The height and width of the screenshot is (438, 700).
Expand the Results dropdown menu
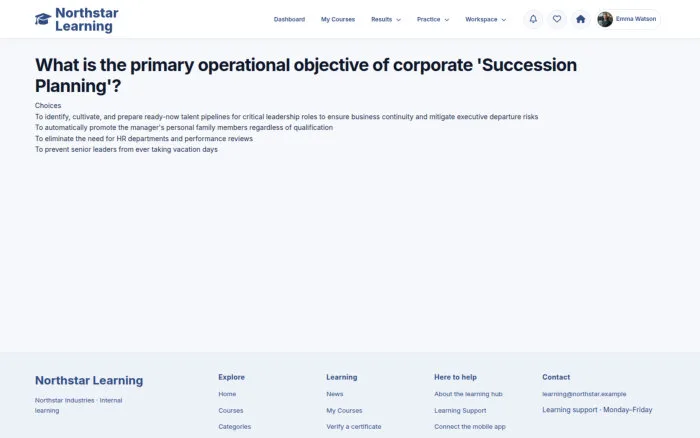[x=386, y=19]
